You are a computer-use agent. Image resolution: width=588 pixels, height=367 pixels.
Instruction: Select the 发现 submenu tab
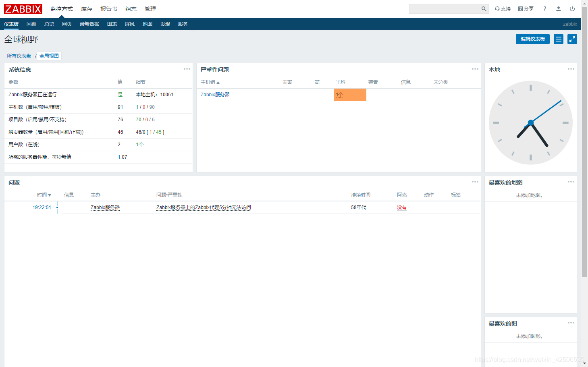(x=165, y=24)
